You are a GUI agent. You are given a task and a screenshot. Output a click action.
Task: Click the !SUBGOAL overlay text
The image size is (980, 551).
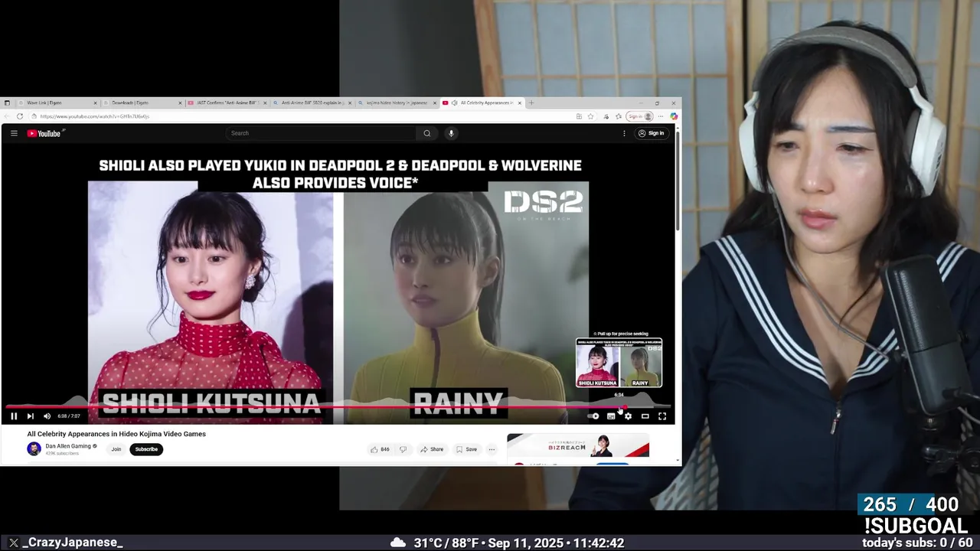[916, 526]
